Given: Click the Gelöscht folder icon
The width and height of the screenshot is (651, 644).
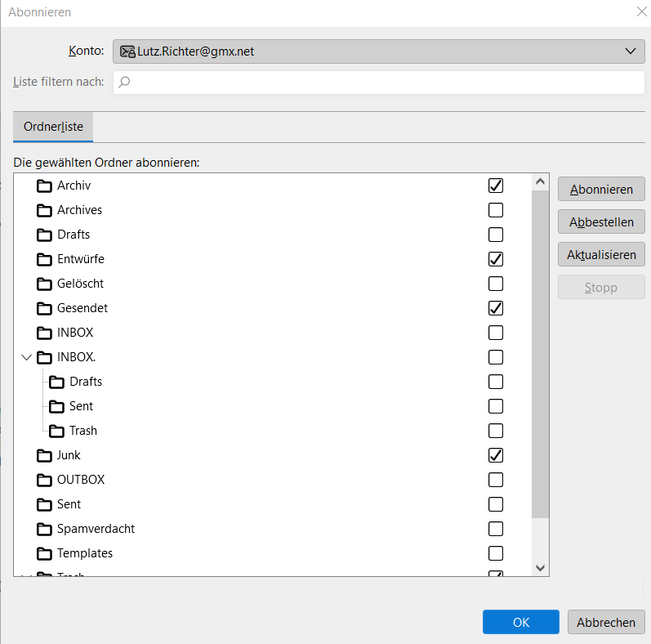Looking at the screenshot, I should [44, 284].
